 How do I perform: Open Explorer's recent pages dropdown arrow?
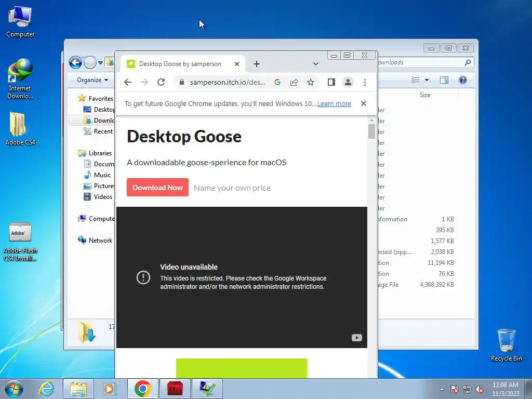point(100,63)
